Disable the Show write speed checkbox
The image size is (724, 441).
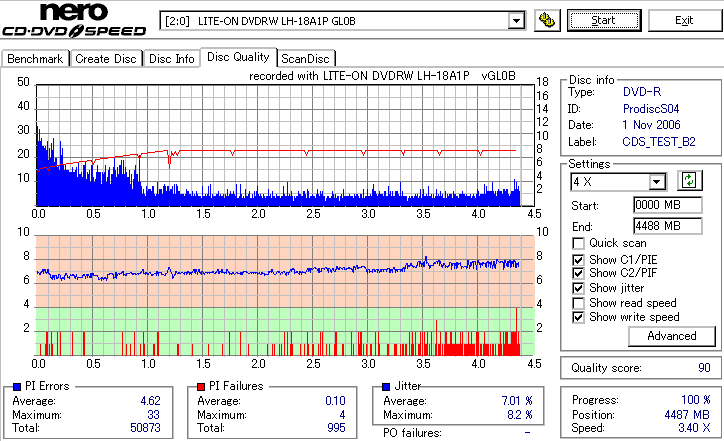pos(578,317)
